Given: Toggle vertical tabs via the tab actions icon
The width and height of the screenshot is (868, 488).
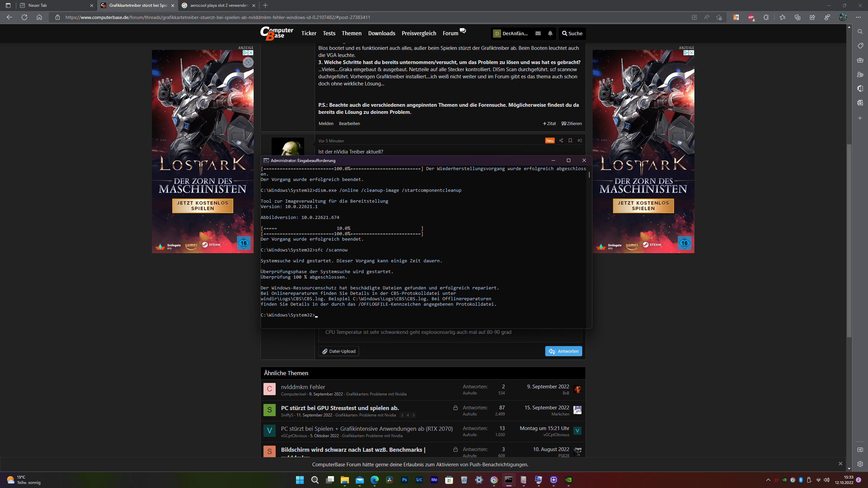Looking at the screenshot, I should point(8,5).
